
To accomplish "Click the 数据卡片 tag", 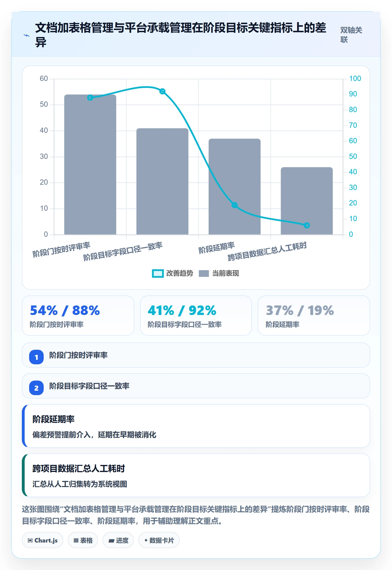I will coord(159,540).
